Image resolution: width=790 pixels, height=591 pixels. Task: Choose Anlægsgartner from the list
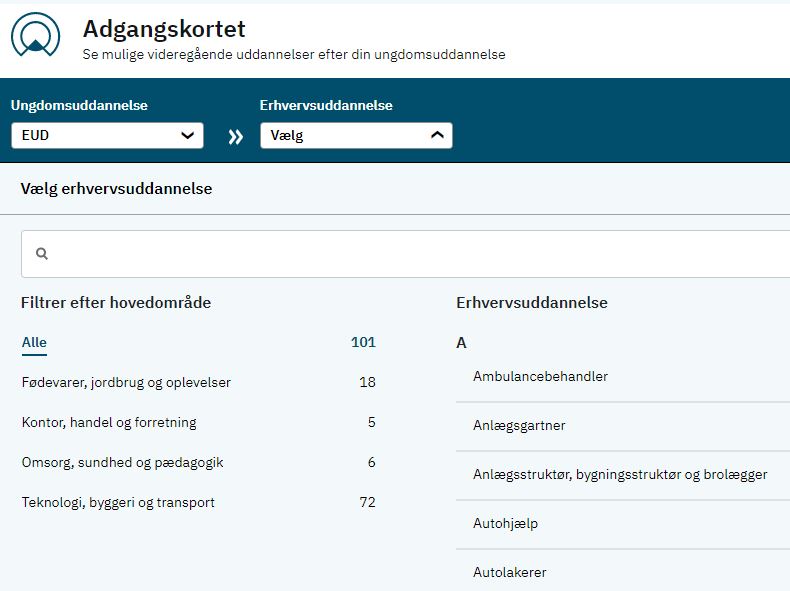point(623,426)
